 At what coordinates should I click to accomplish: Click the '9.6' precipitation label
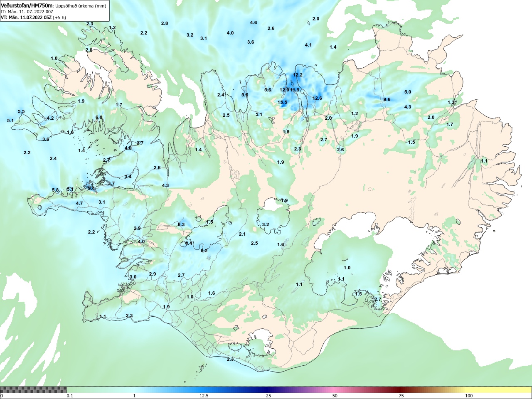pyautogui.click(x=387, y=99)
